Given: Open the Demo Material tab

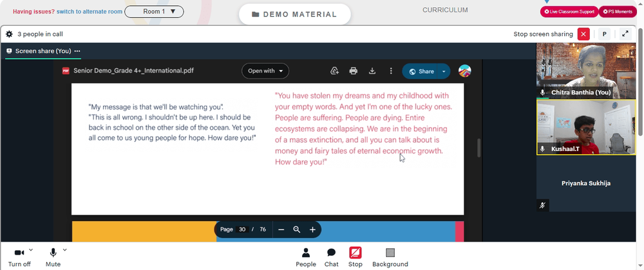Looking at the screenshot, I should tap(294, 14).
